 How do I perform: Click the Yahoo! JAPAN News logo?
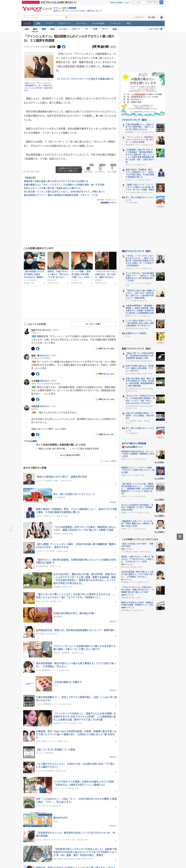(37, 9)
